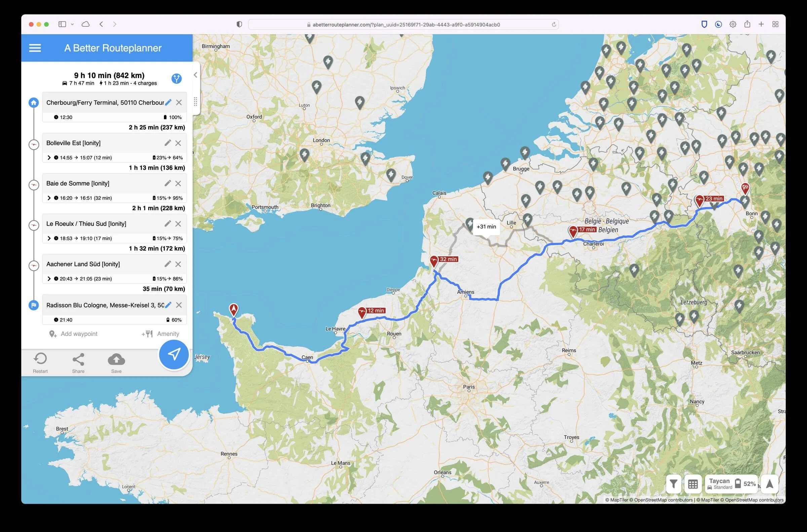Image resolution: width=807 pixels, height=532 pixels.
Task: Restart the route plan
Action: click(40, 363)
